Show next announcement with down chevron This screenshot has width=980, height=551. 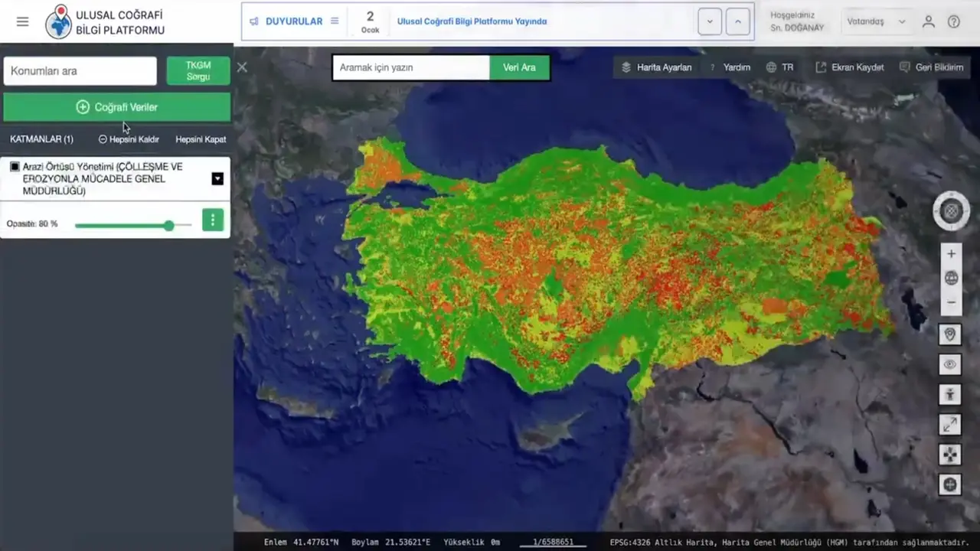click(x=710, y=21)
